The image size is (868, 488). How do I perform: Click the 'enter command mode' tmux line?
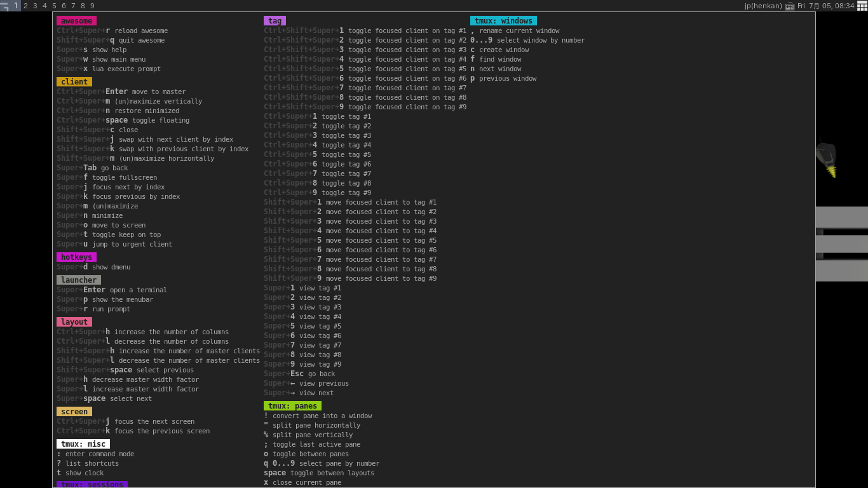(95, 454)
